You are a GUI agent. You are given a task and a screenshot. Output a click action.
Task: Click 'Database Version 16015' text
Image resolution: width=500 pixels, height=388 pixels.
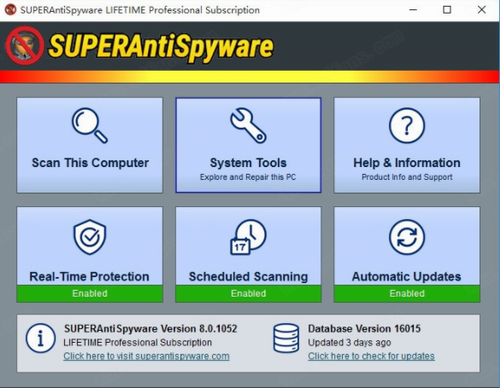click(x=364, y=329)
